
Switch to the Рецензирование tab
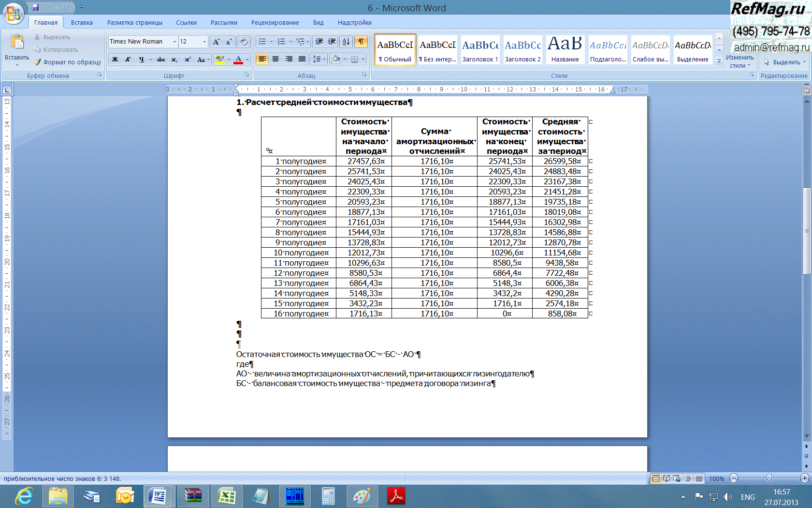coord(275,22)
